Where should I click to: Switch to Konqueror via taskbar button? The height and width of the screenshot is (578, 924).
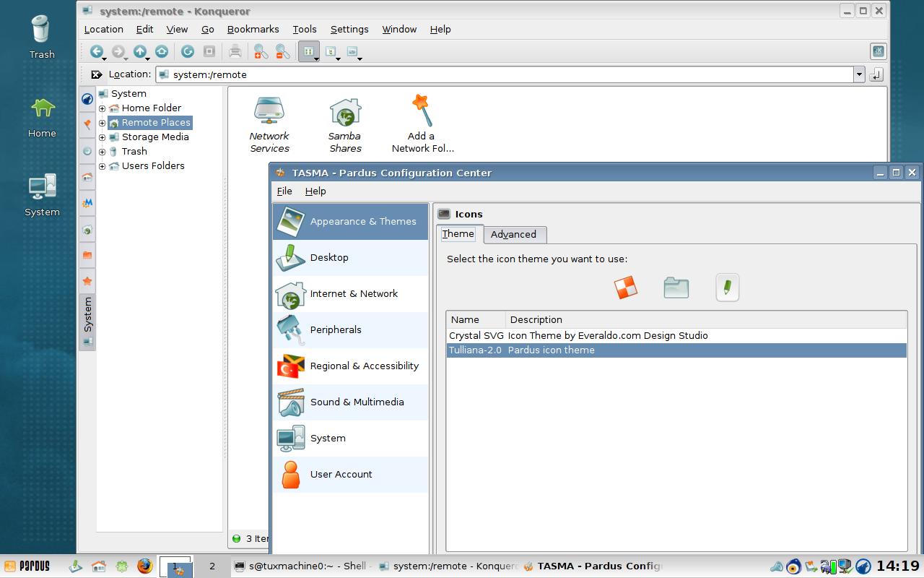coord(448,566)
